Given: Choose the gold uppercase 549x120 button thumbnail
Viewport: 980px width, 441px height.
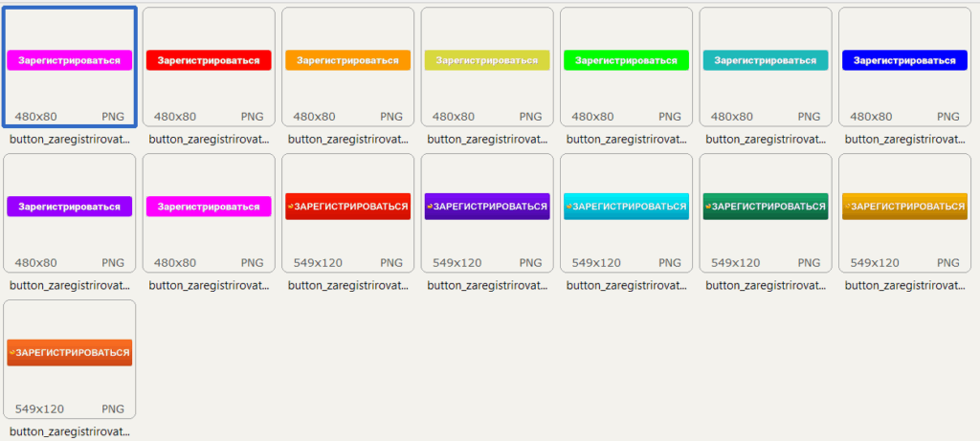Looking at the screenshot, I should [904, 207].
